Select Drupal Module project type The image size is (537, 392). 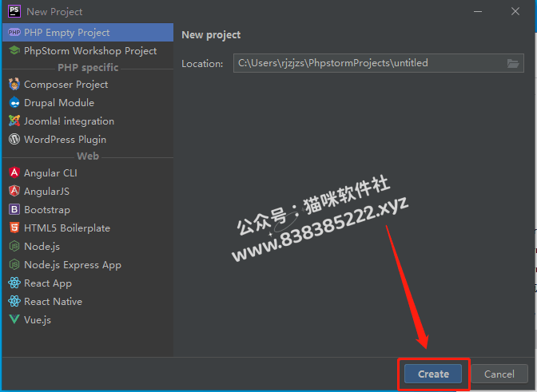click(88, 103)
